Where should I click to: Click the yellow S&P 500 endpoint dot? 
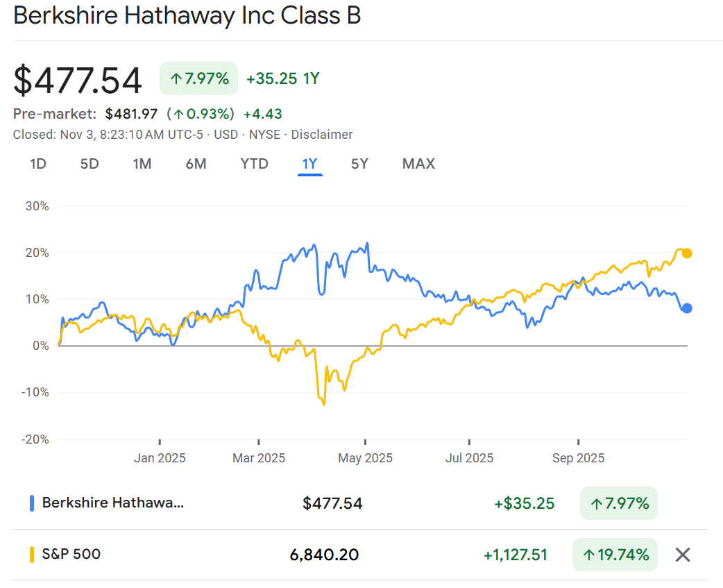pos(687,253)
